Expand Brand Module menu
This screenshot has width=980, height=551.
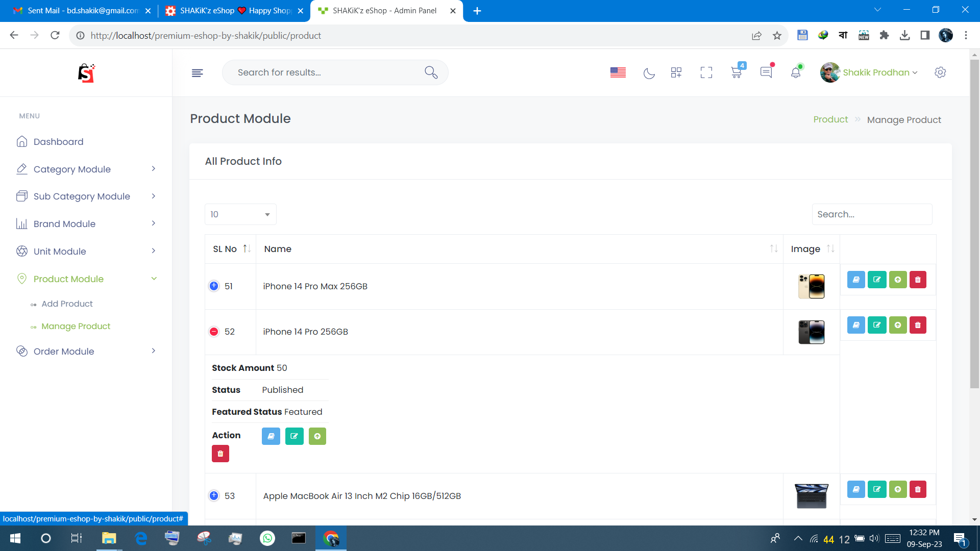coord(86,224)
